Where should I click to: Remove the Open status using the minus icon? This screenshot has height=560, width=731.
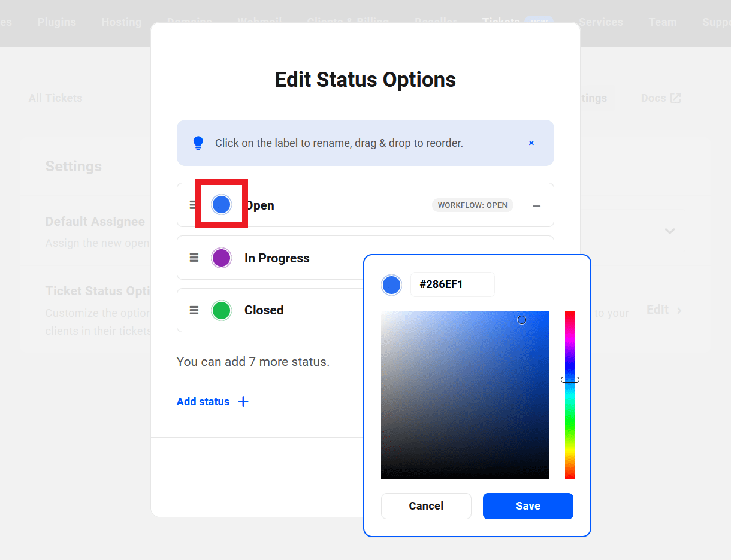pos(537,204)
